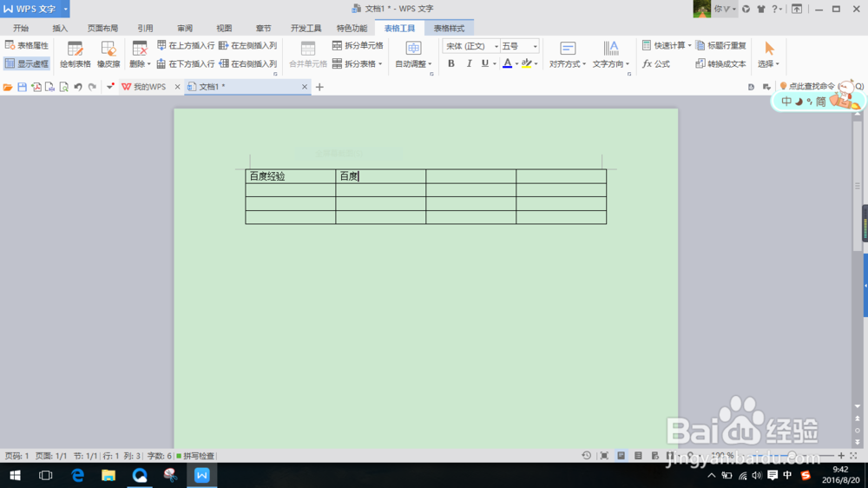Open the delete (删除) dropdown

(x=140, y=55)
